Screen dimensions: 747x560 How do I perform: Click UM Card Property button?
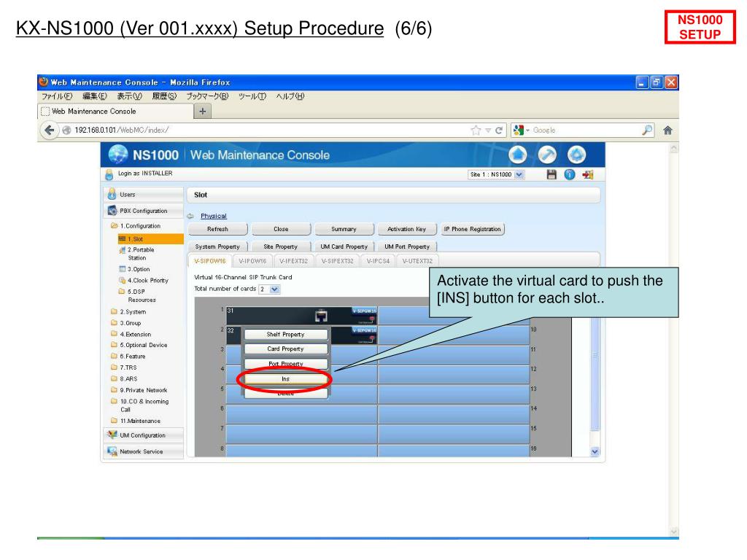coord(344,246)
